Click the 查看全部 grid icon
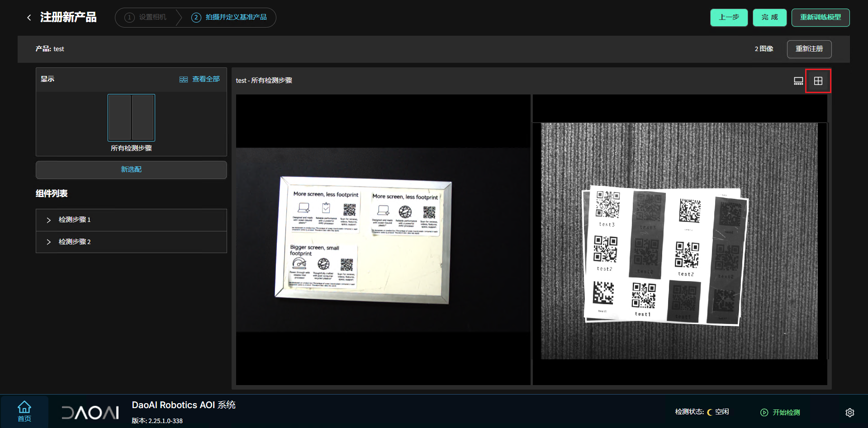 tap(183, 80)
